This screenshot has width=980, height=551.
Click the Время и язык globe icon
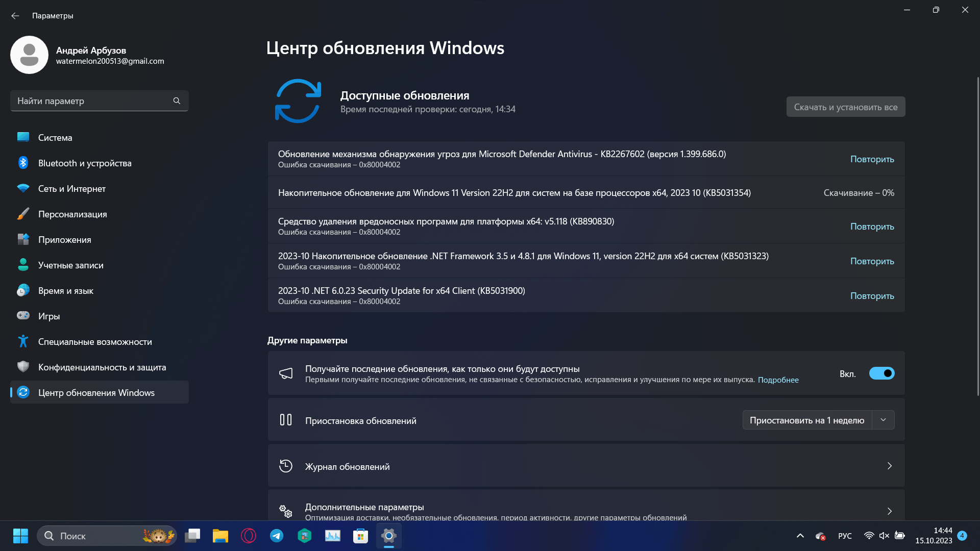click(23, 290)
